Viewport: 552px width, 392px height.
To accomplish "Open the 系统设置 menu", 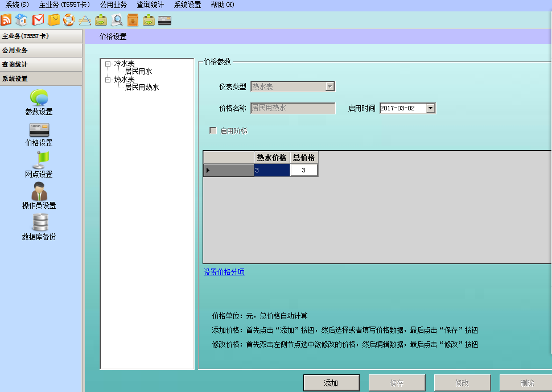I will pos(187,5).
